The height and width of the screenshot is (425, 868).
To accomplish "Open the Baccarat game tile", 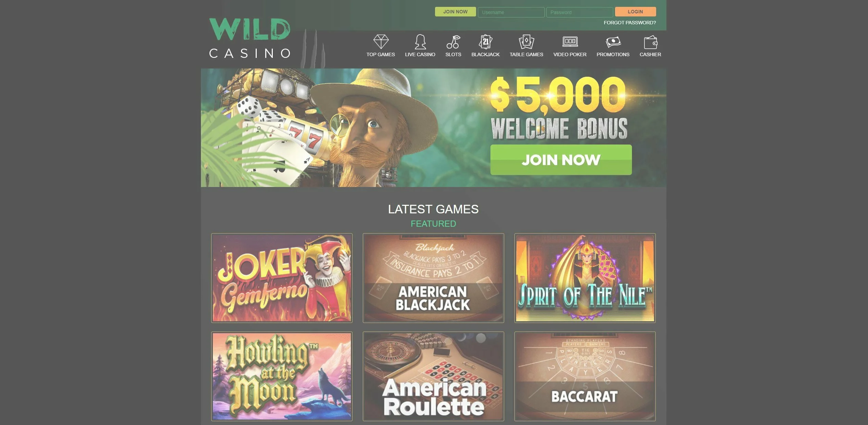I will (585, 376).
